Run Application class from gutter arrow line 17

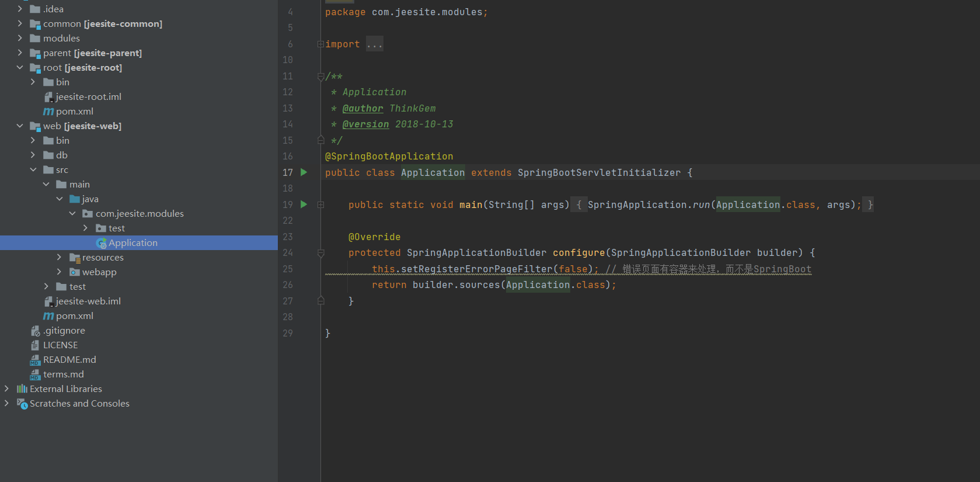(x=304, y=172)
